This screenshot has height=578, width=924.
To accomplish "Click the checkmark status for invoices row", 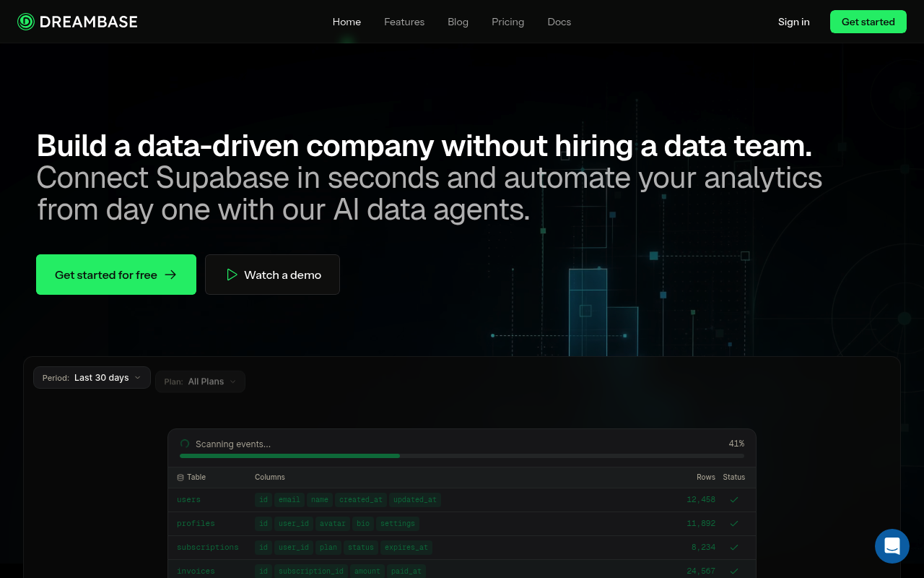I will [734, 571].
